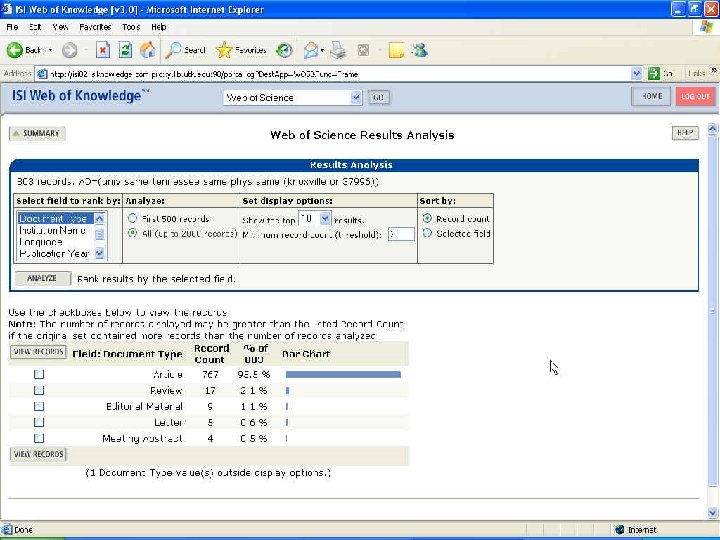Check the Letter row checkbox

(x=39, y=422)
